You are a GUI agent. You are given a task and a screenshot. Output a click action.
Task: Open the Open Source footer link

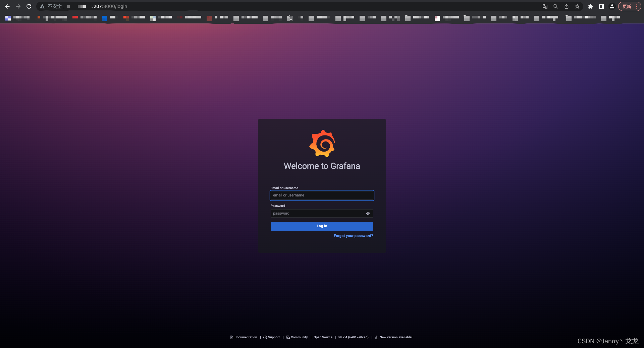[x=323, y=337]
